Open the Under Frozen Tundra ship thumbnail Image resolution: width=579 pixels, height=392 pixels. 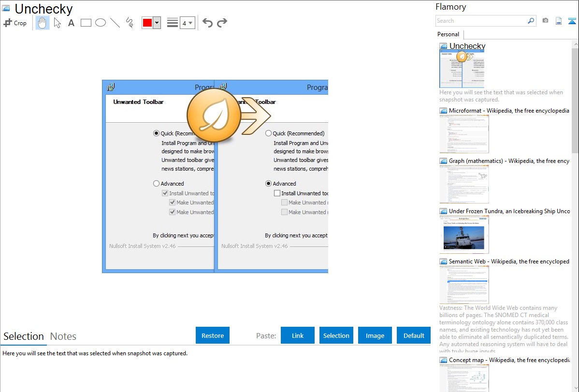point(464,234)
